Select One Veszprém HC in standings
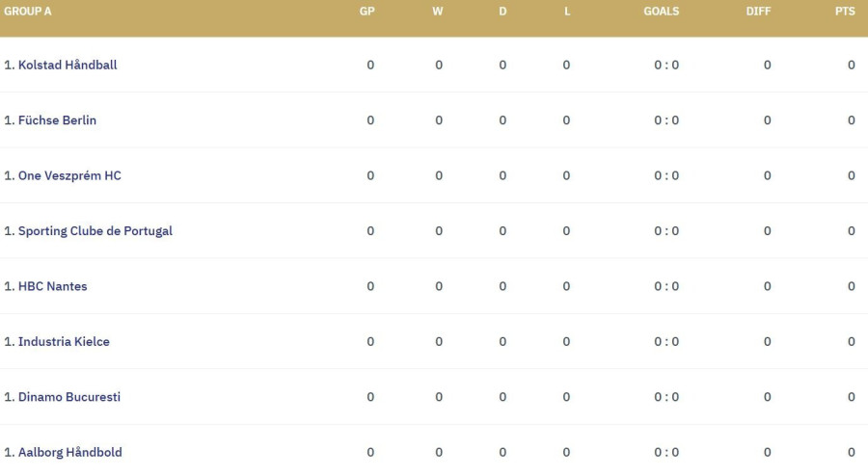The image size is (868, 476). pos(69,176)
